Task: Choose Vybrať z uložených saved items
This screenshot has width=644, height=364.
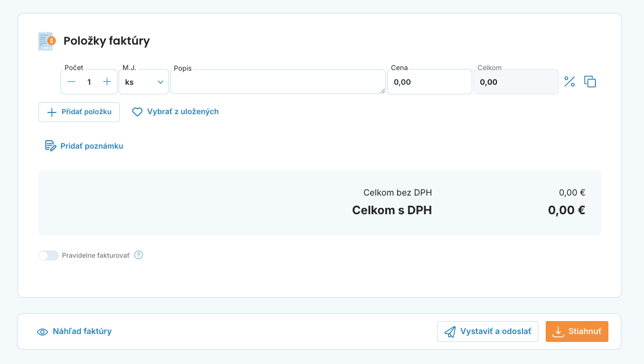Action: pos(175,112)
